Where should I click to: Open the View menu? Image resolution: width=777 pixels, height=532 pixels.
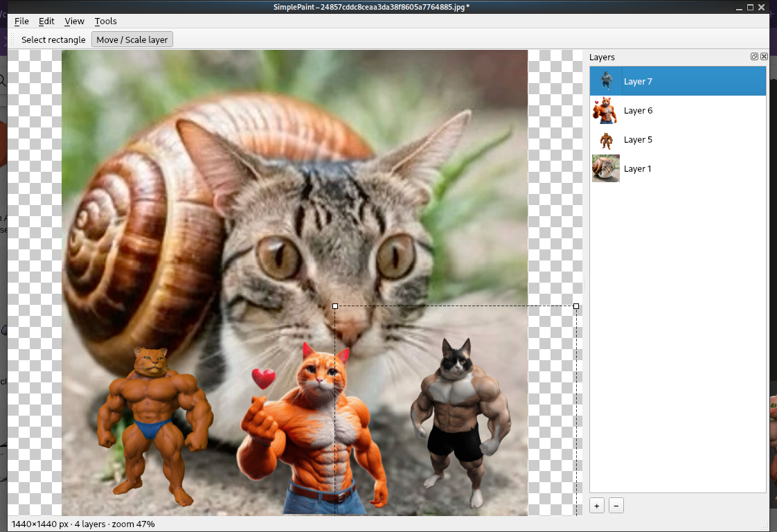point(74,21)
